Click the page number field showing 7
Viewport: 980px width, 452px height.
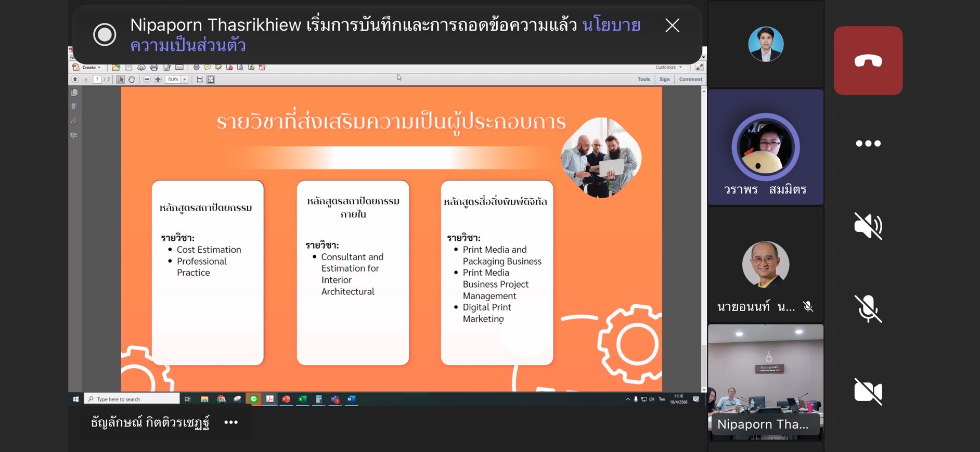click(97, 80)
